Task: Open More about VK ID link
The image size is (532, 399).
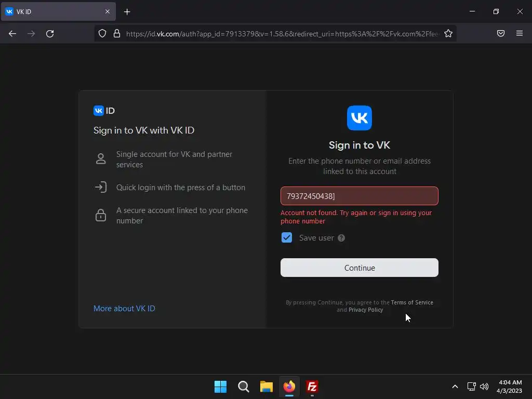Action: tap(124, 309)
